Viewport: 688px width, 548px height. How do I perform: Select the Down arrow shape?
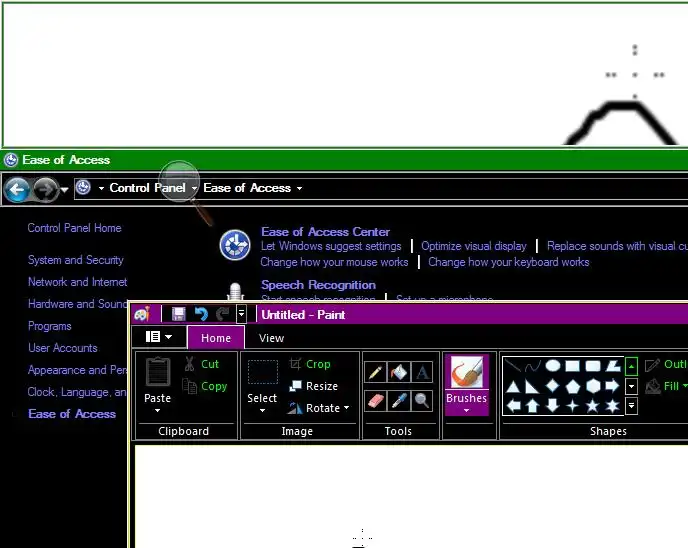point(553,406)
